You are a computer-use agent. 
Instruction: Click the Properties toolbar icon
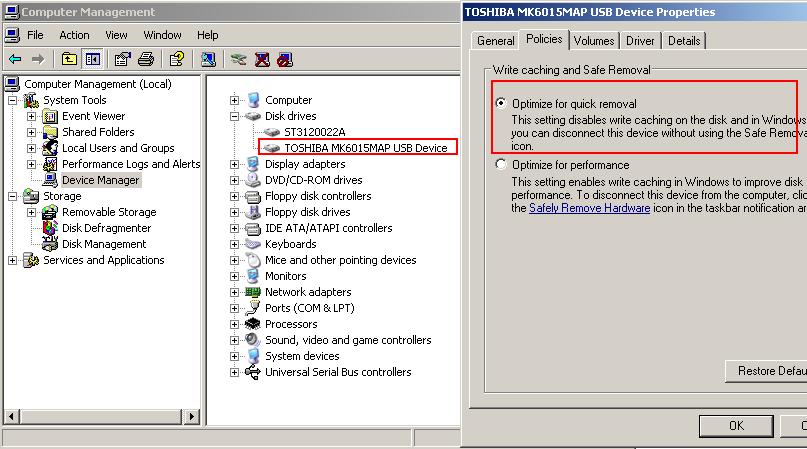(122, 60)
